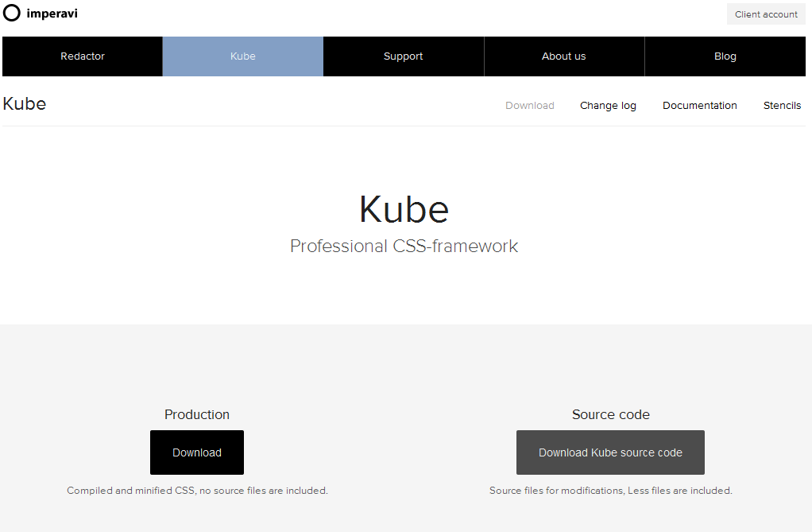Visit the Blog page
812x532 pixels.
724,56
